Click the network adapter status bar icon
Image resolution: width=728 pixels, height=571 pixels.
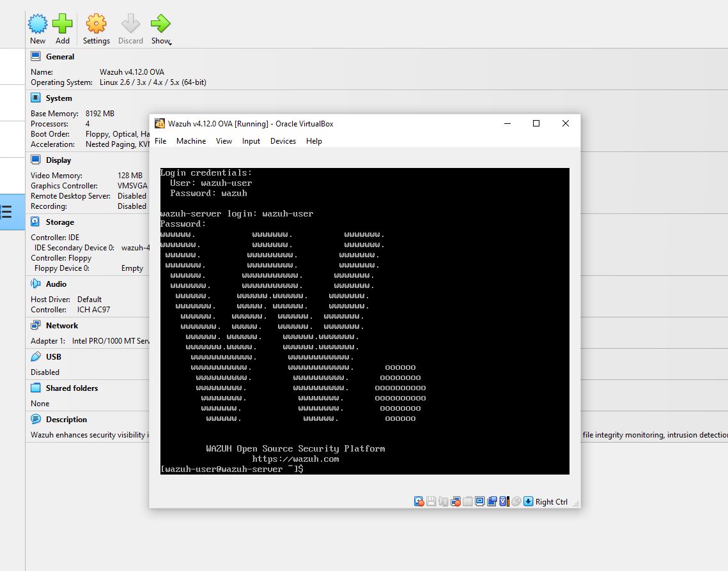(456, 501)
